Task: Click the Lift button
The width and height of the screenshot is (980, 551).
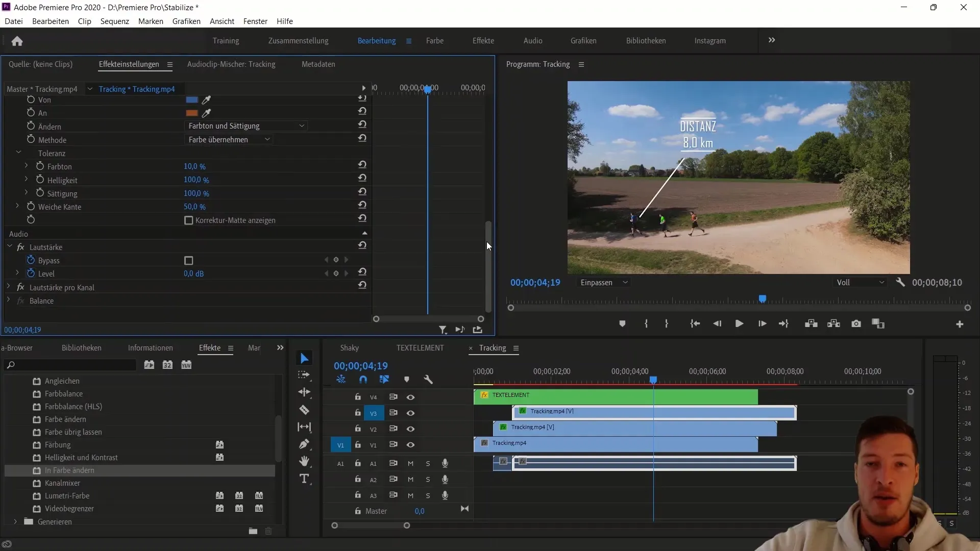Action: (x=811, y=324)
